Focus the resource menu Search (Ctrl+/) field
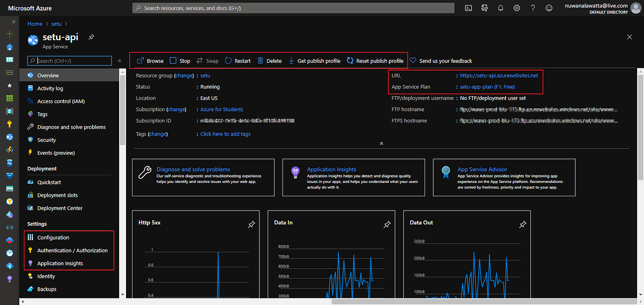Image resolution: width=644 pixels, height=305 pixels. (x=69, y=61)
